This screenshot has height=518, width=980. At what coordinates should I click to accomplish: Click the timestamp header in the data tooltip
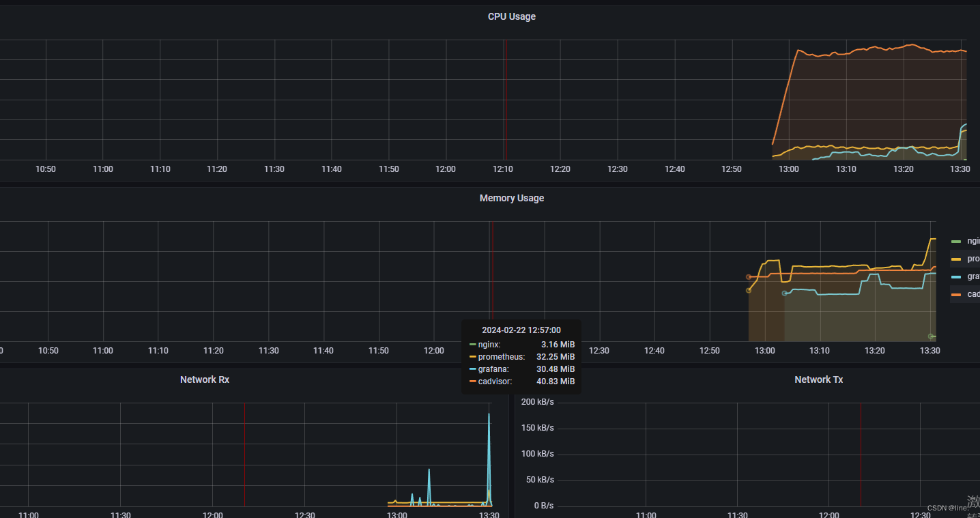point(521,330)
